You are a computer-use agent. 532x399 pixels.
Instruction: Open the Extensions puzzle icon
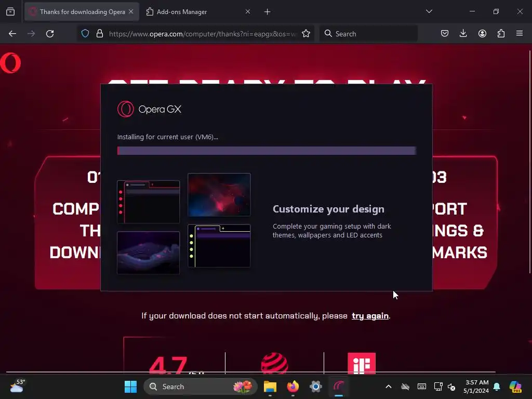coord(501,34)
